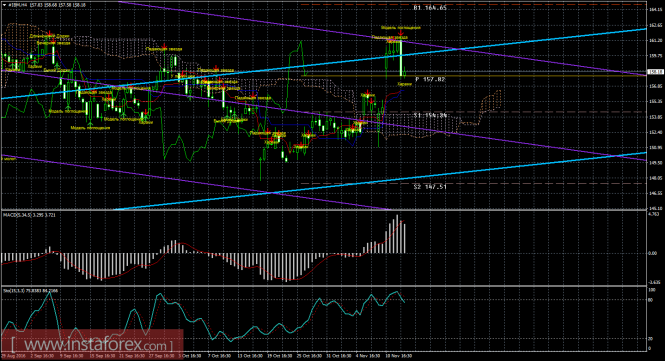
Task: Click the red star marker atop first chart peak
Action: [50, 33]
